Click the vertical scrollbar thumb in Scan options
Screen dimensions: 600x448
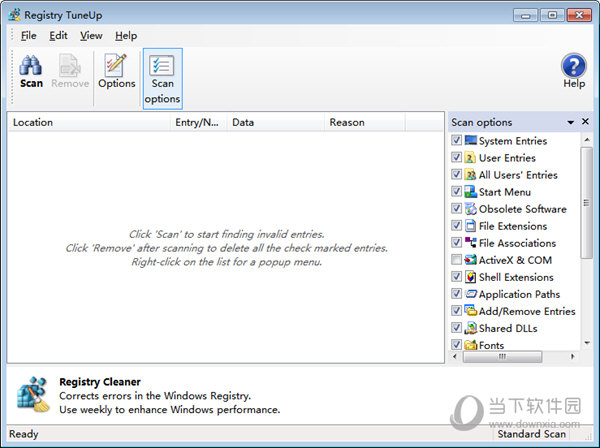pos(587,203)
